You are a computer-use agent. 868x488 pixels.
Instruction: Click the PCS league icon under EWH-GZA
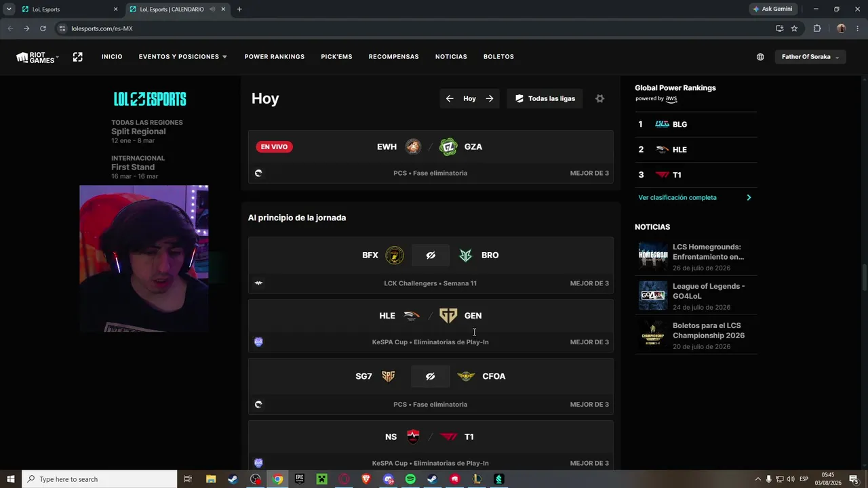[x=258, y=174]
